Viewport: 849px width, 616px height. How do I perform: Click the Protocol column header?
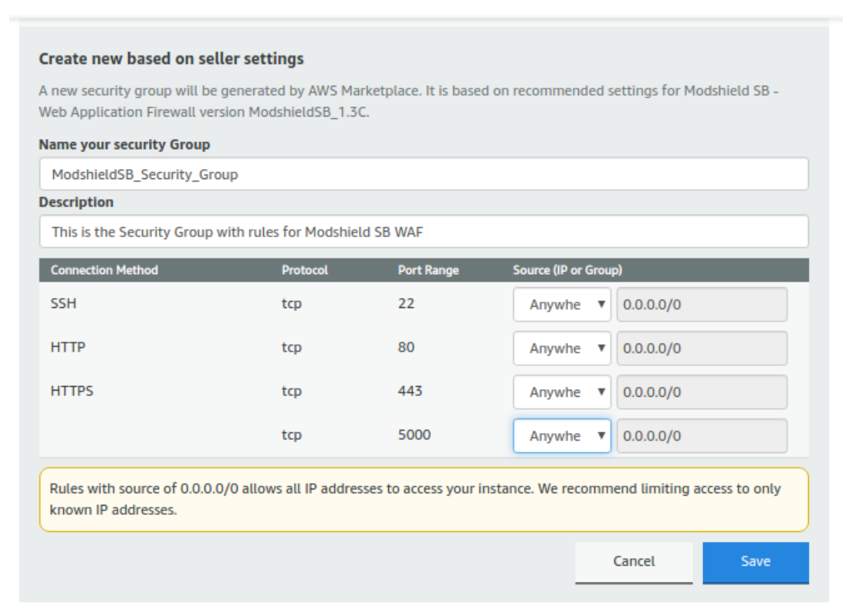(304, 270)
